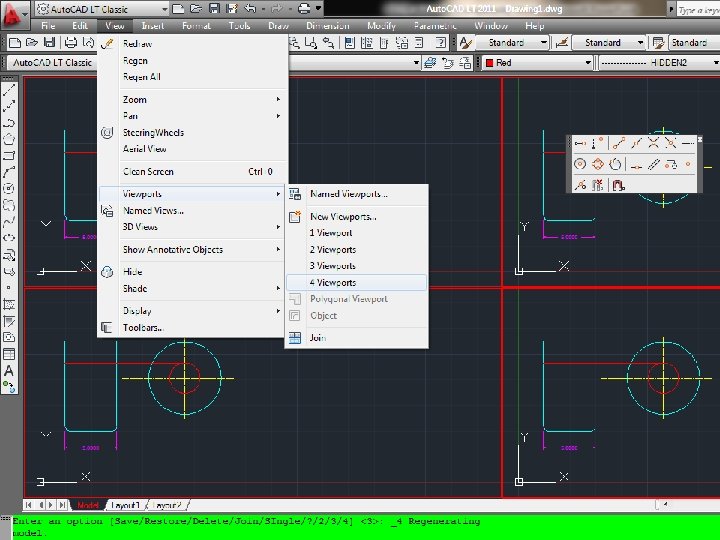Select 4 Viewports in submenu

click(356, 282)
